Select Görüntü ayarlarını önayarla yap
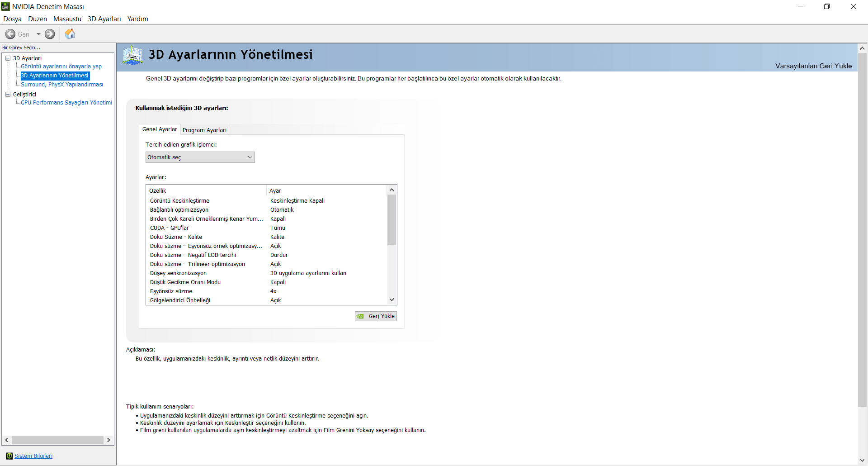The height and width of the screenshot is (466, 868). [x=61, y=67]
